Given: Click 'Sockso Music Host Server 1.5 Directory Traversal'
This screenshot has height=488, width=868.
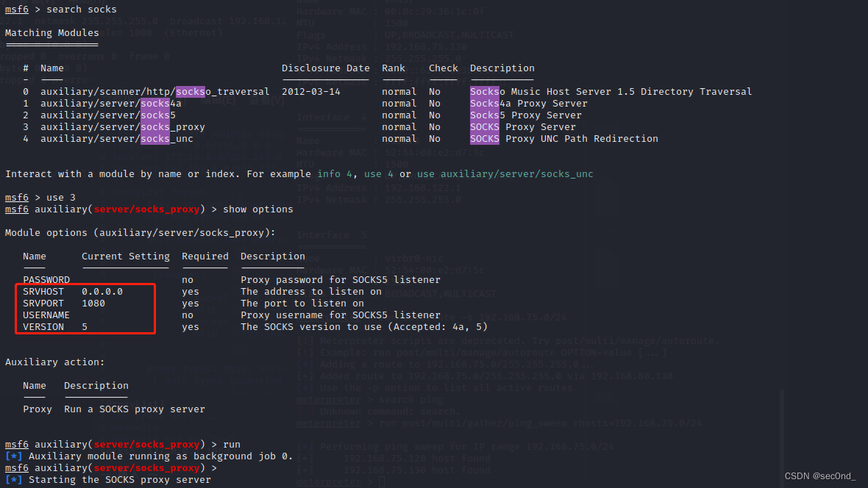Looking at the screenshot, I should [611, 91].
